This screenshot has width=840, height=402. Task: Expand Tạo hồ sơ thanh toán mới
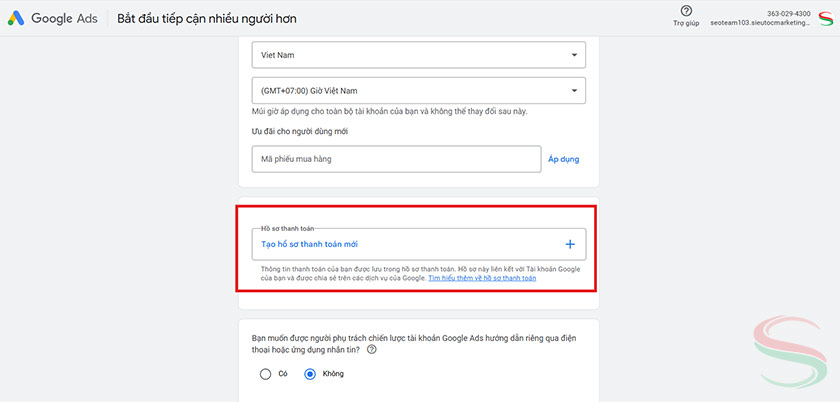(310, 244)
